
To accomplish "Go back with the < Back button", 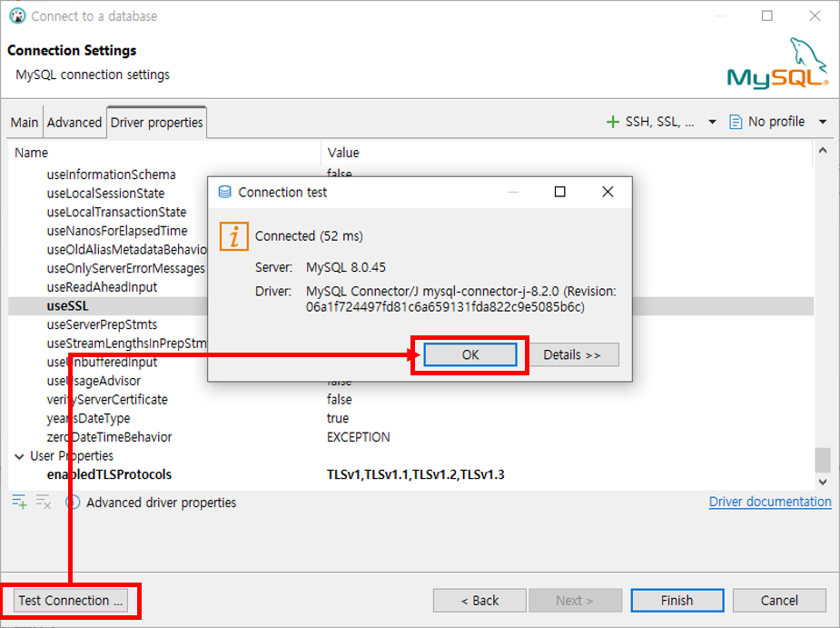I will [480, 601].
